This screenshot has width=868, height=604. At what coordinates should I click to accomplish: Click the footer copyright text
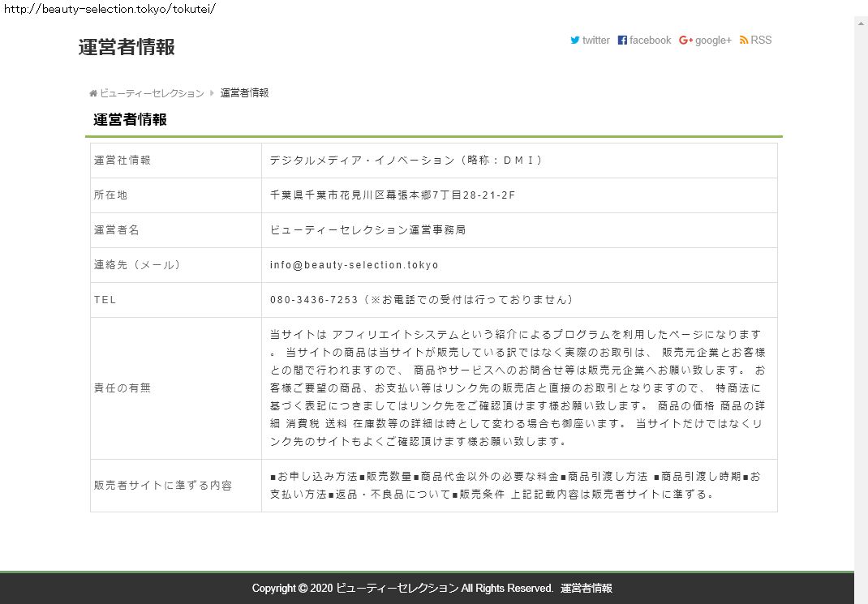click(x=402, y=589)
